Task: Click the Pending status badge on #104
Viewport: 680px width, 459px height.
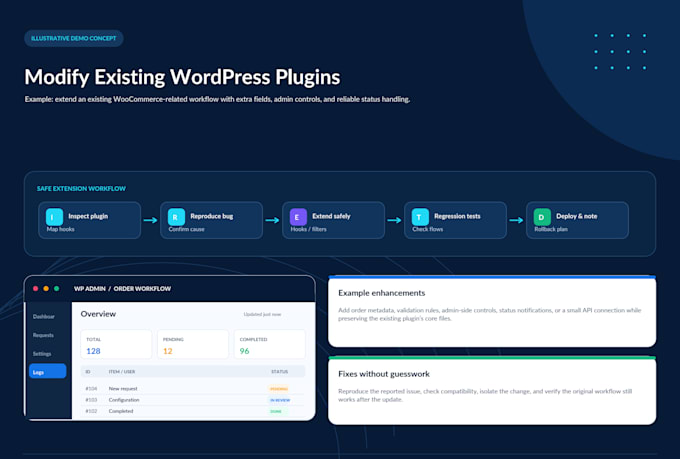Action: click(x=279, y=389)
